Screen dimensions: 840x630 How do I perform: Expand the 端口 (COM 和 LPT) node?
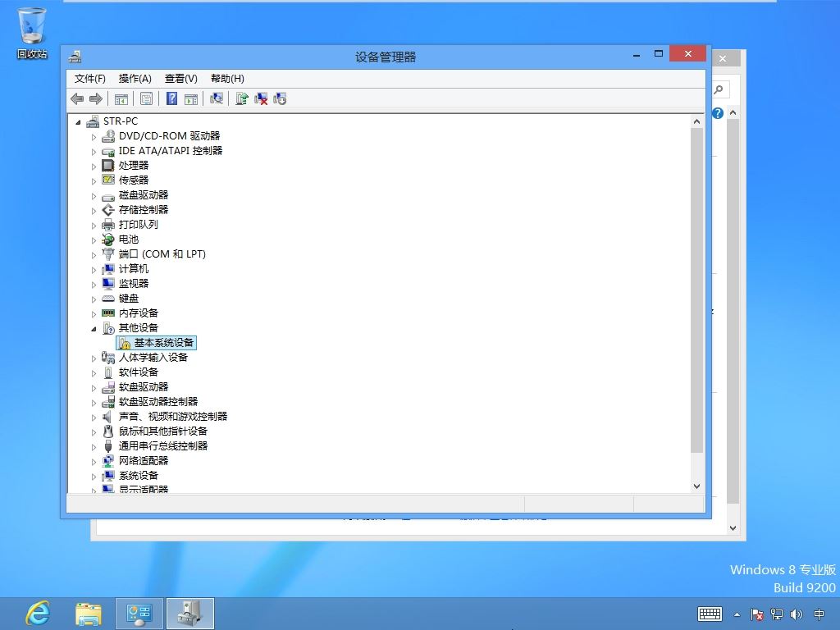click(94, 255)
